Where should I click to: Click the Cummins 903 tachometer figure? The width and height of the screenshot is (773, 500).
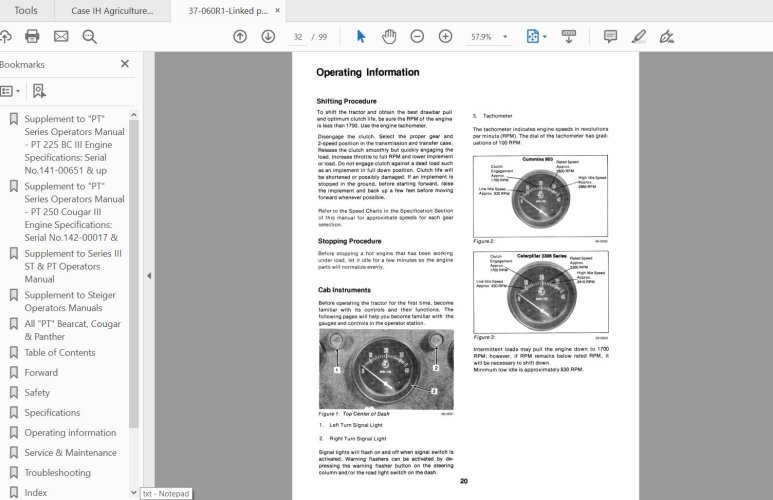pyautogui.click(x=540, y=196)
